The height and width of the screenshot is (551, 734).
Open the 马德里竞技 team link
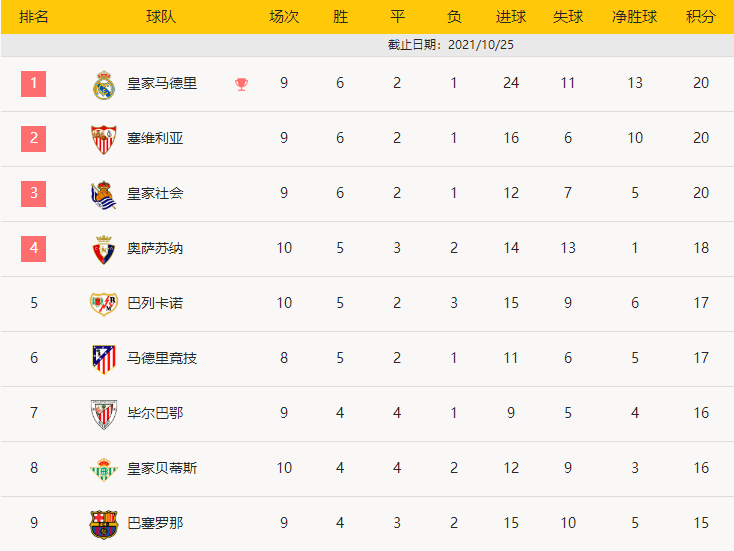coord(162,358)
